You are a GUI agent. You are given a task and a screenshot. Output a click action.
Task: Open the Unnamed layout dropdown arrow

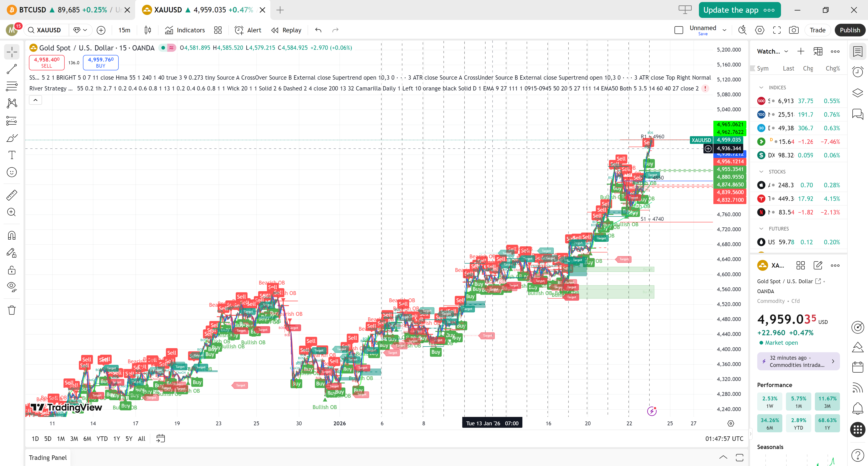(x=724, y=30)
